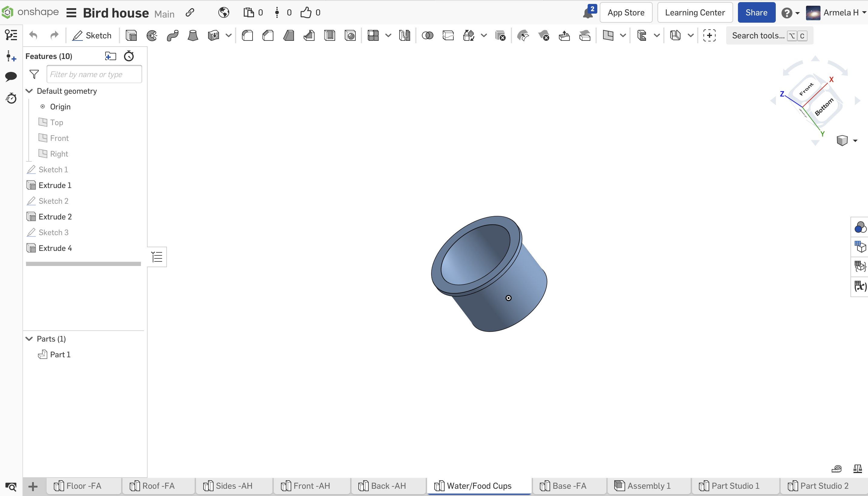Open the view orientation cube dropdown
Screen dimensions: 868x496
tap(855, 140)
